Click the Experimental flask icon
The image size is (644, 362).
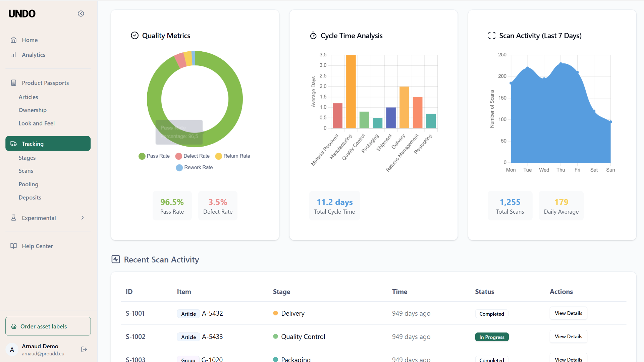(13, 218)
